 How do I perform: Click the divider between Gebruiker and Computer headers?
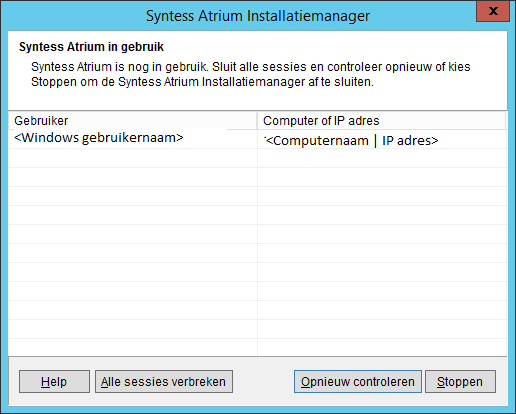(257, 120)
